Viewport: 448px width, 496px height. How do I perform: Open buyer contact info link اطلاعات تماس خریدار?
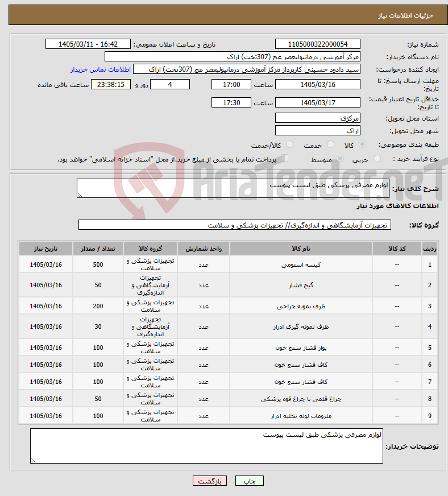tap(101, 69)
